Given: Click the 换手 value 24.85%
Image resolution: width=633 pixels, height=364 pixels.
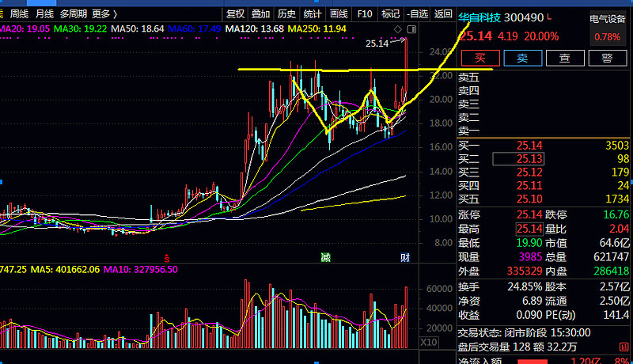Looking at the screenshot, I should point(525,287).
